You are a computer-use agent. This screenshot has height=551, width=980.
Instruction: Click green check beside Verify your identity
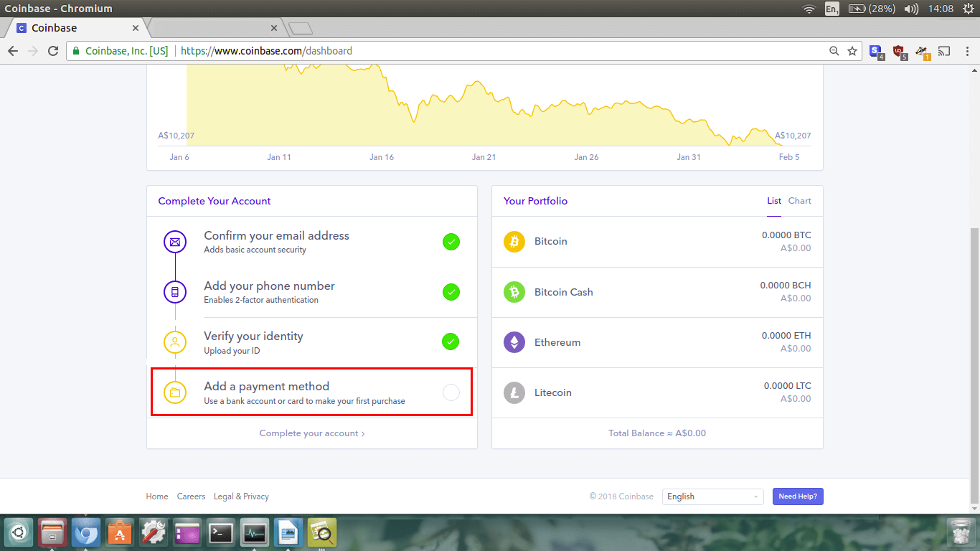451,342
